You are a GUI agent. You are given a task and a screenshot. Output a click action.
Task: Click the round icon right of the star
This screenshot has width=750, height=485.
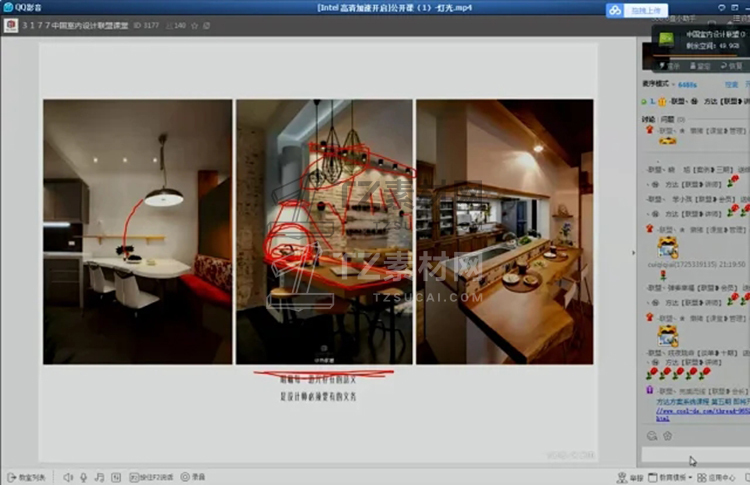207,26
